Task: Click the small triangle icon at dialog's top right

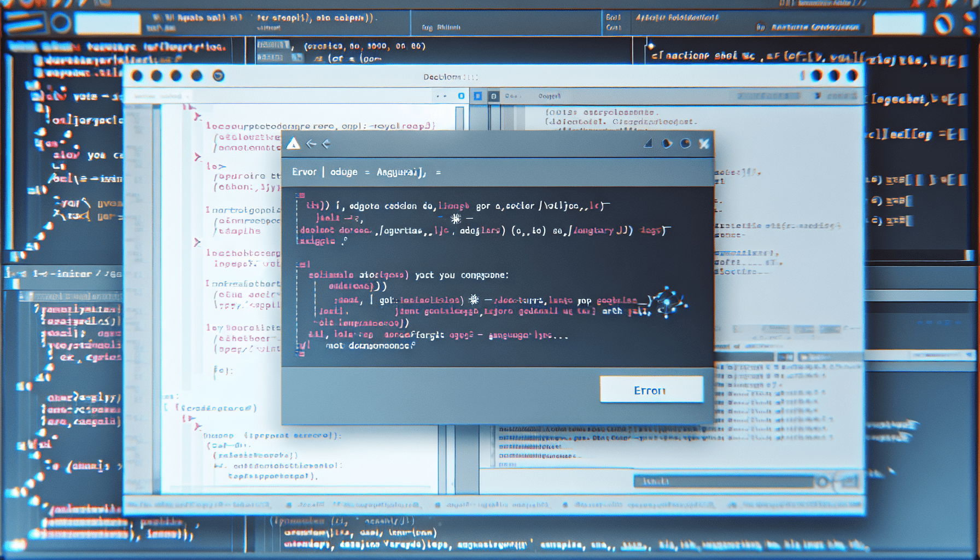Action: point(648,143)
